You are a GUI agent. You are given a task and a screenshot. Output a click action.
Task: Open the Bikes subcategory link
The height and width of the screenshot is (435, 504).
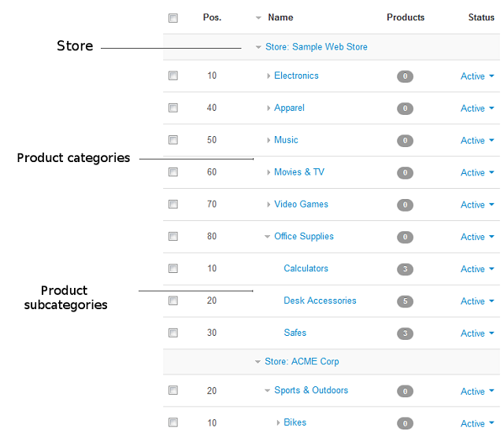[x=295, y=422]
